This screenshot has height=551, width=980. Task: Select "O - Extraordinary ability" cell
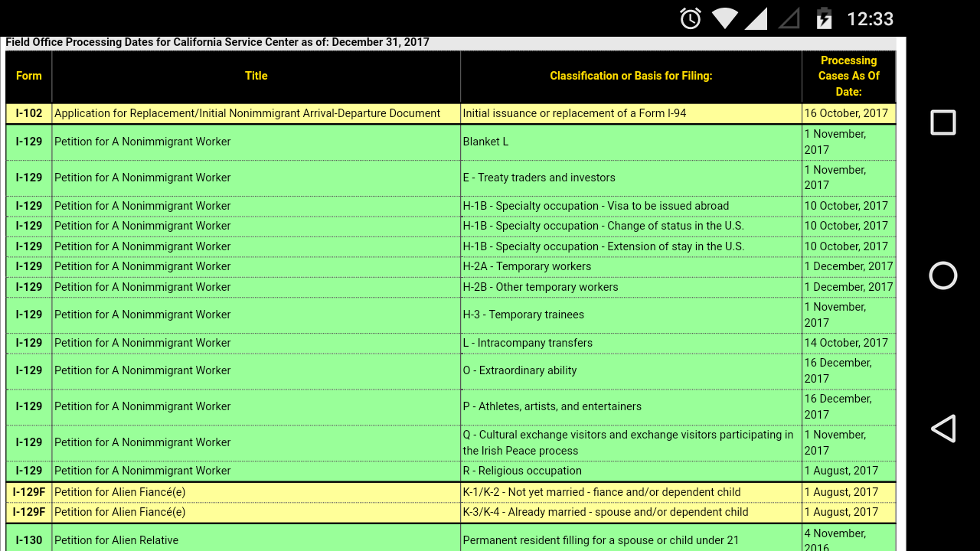pyautogui.click(x=631, y=370)
